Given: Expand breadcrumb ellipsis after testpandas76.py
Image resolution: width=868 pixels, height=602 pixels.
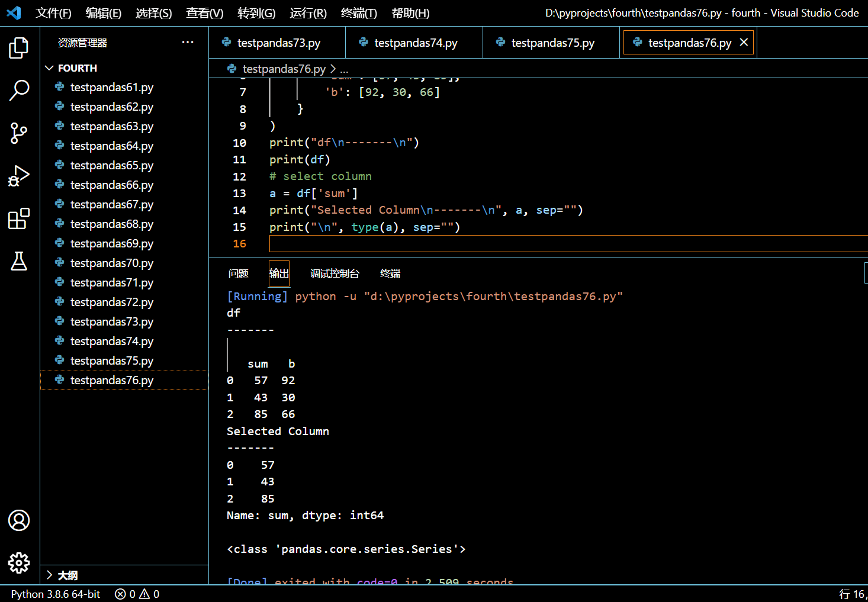Looking at the screenshot, I should pos(344,69).
